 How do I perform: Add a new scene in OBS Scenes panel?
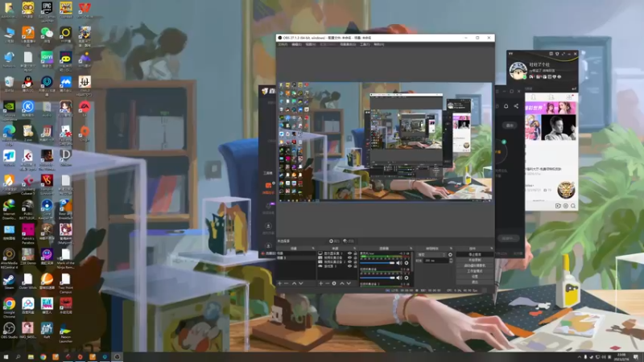pyautogui.click(x=279, y=283)
